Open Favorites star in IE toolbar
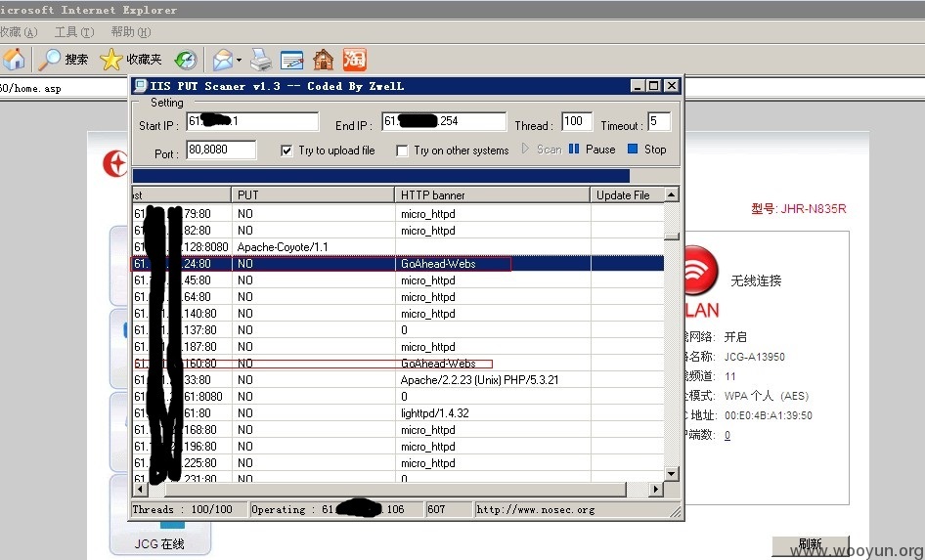The height and width of the screenshot is (560, 925). click(130, 59)
